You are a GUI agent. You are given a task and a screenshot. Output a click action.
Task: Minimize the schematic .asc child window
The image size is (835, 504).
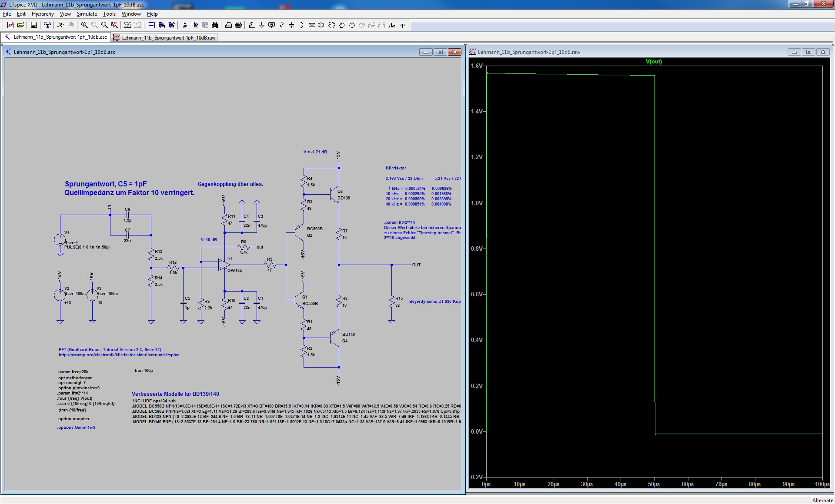click(426, 52)
